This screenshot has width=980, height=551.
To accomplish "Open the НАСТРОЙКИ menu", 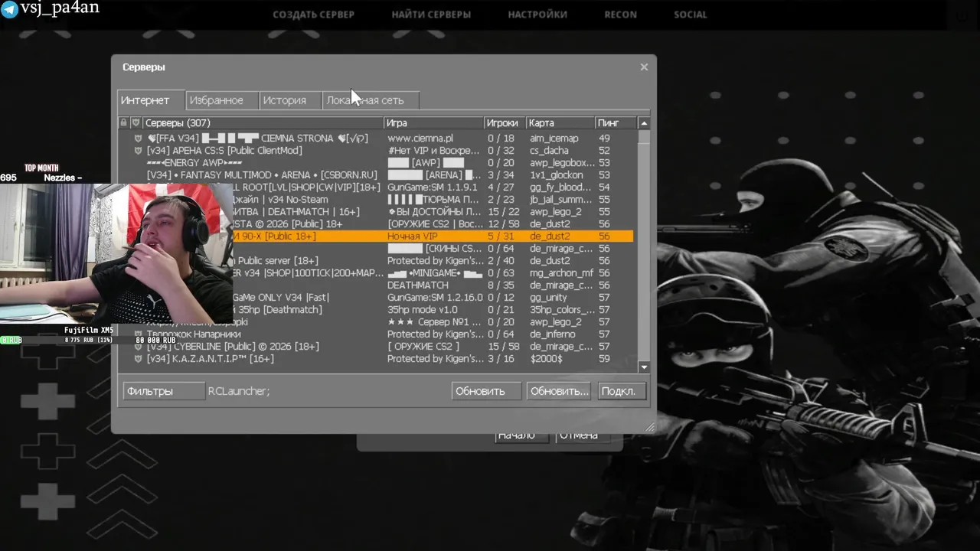I will pos(537,15).
